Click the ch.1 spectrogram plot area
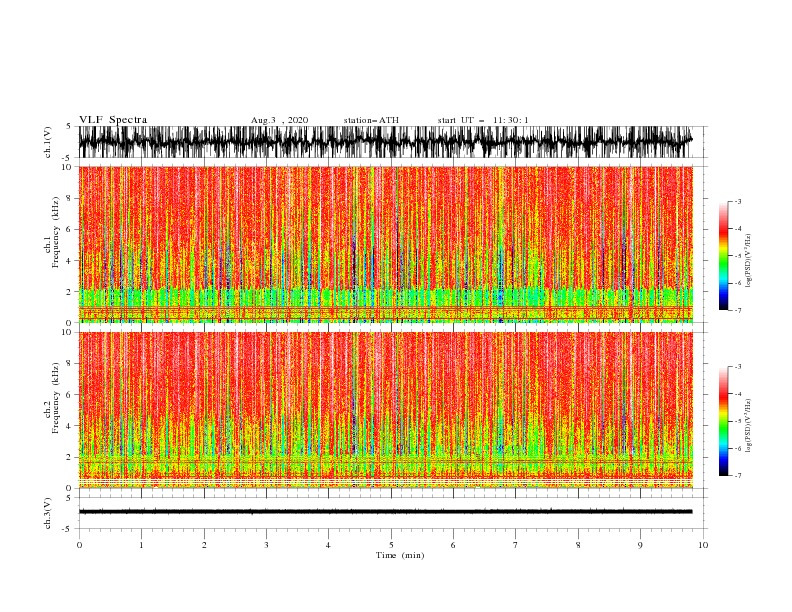Image resolution: width=792 pixels, height=612 pixels. tap(386, 244)
